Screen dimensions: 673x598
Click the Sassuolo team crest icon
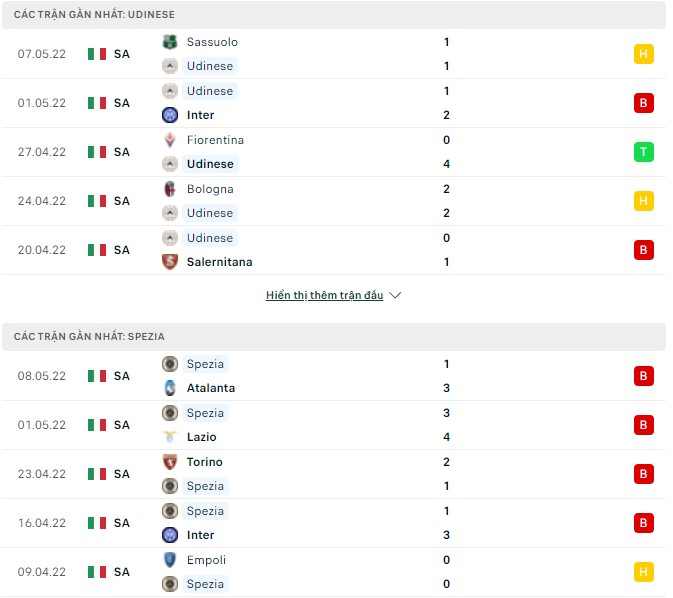[x=170, y=42]
